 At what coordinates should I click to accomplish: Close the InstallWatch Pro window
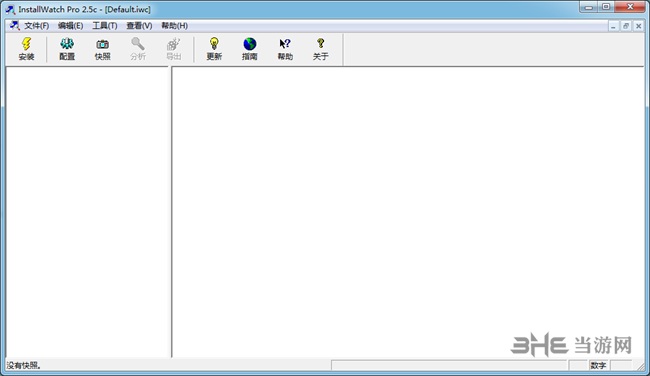[630, 7]
